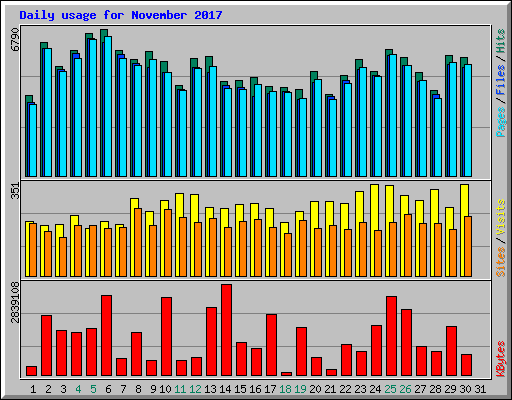
Task: Click the 'Hits' legend label
Action: (x=501, y=41)
